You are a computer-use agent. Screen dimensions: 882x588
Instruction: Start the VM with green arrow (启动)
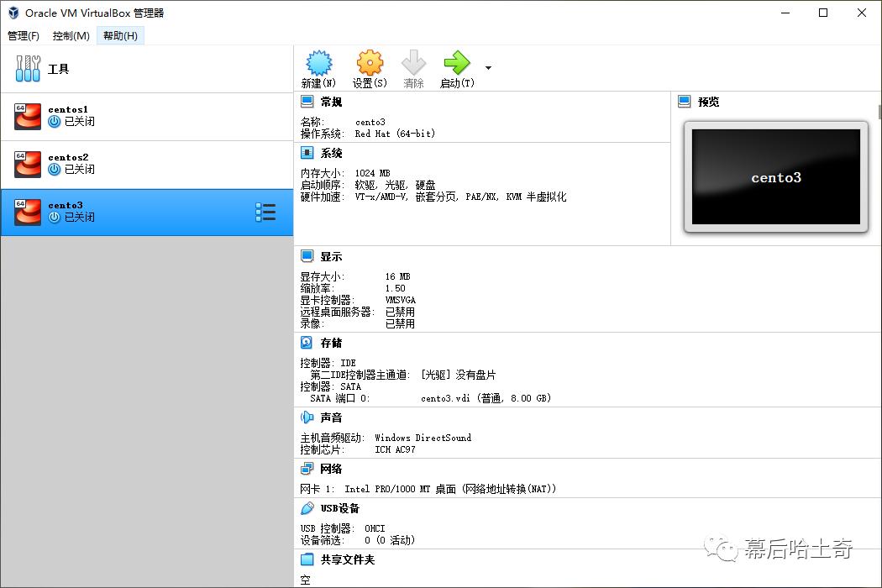457,63
